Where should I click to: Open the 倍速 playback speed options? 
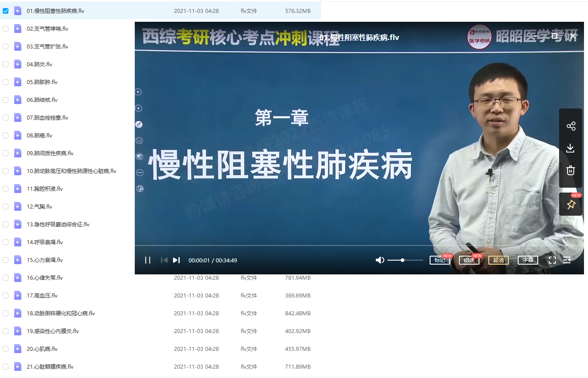coord(469,260)
